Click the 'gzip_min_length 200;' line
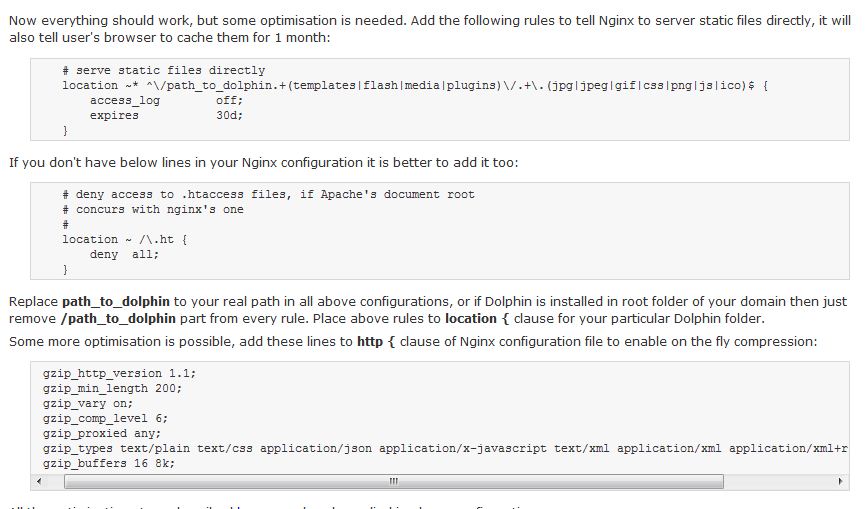The height and width of the screenshot is (509, 867). (112, 389)
